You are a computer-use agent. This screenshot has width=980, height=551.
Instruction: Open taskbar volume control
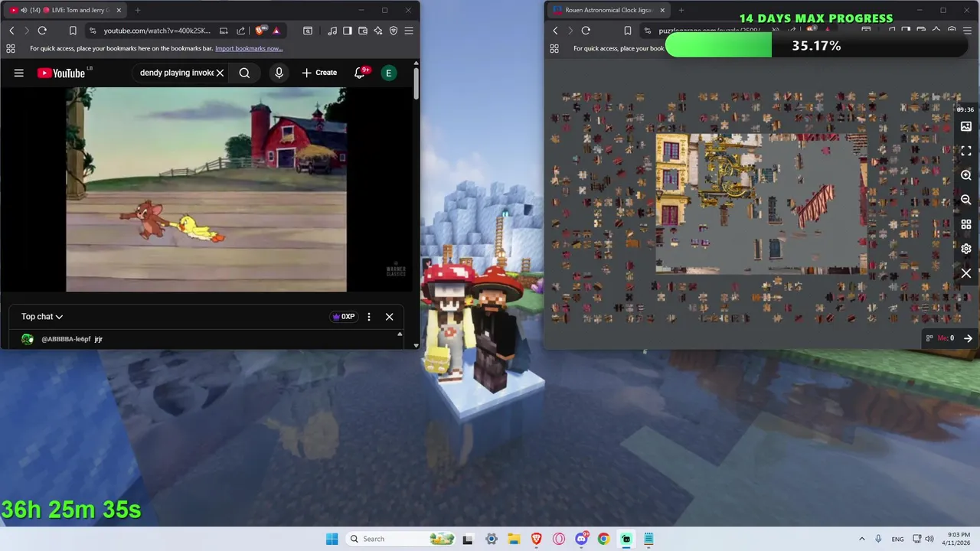pos(929,539)
